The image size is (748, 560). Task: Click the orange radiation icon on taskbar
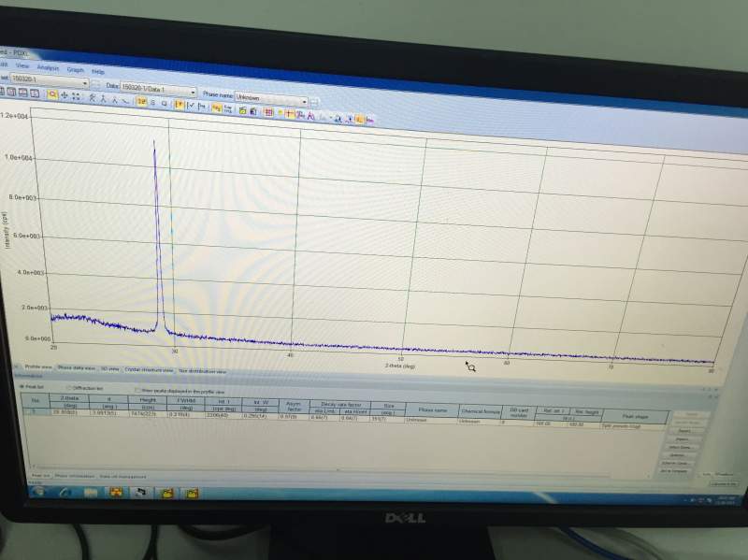[x=116, y=493]
